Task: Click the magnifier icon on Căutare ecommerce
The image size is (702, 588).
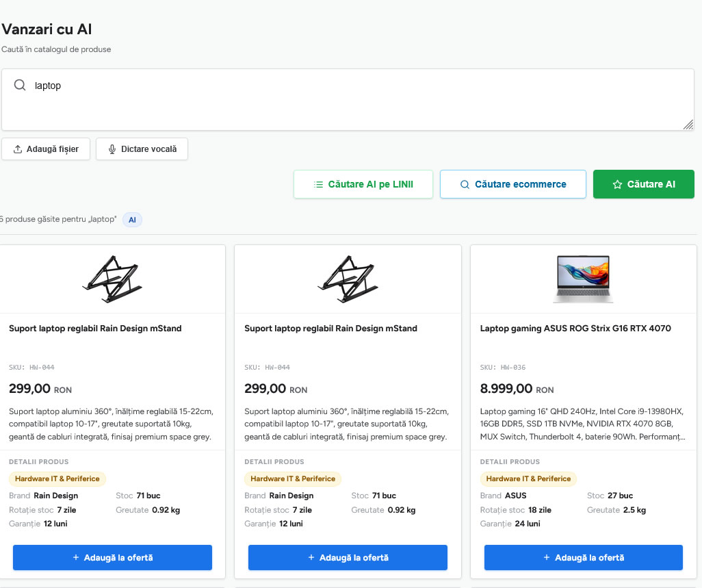Action: [x=465, y=185]
